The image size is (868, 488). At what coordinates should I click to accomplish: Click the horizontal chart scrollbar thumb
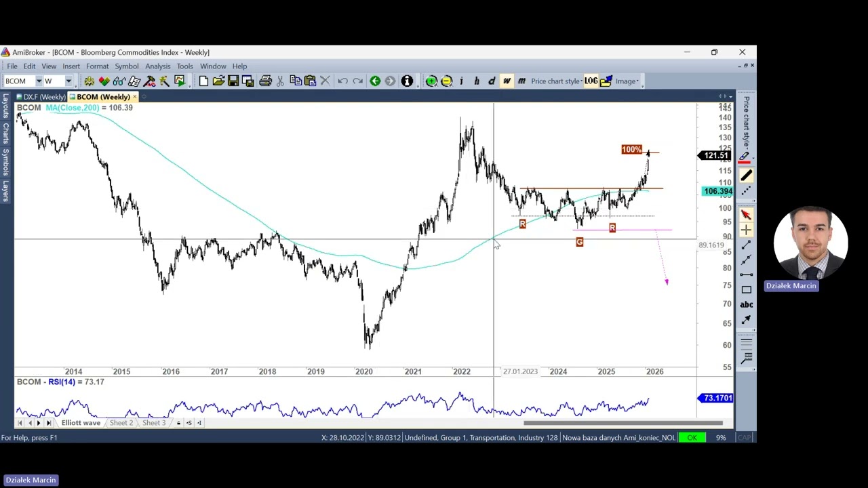[x=623, y=423]
